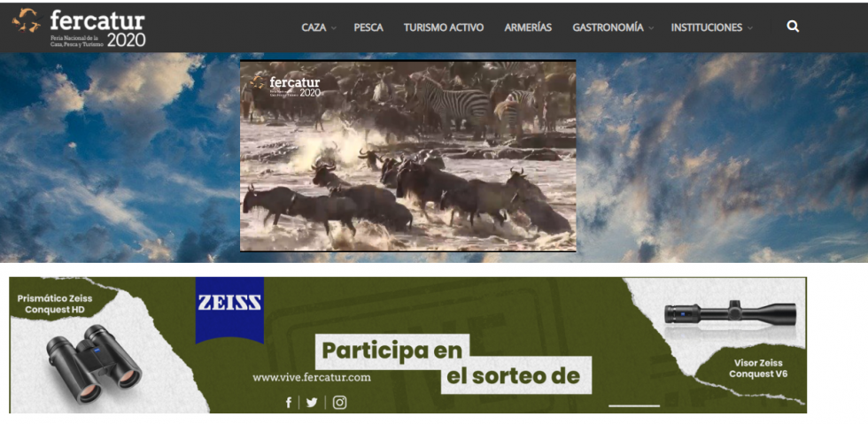Expand the GASTRONOMÍA dropdown chevron
868x424 pixels.
[x=651, y=28]
